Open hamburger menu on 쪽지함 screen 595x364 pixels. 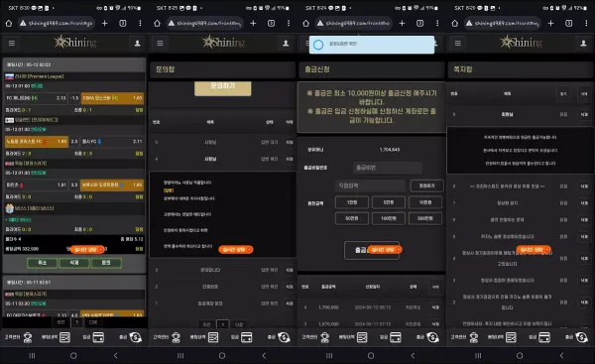pos(458,44)
